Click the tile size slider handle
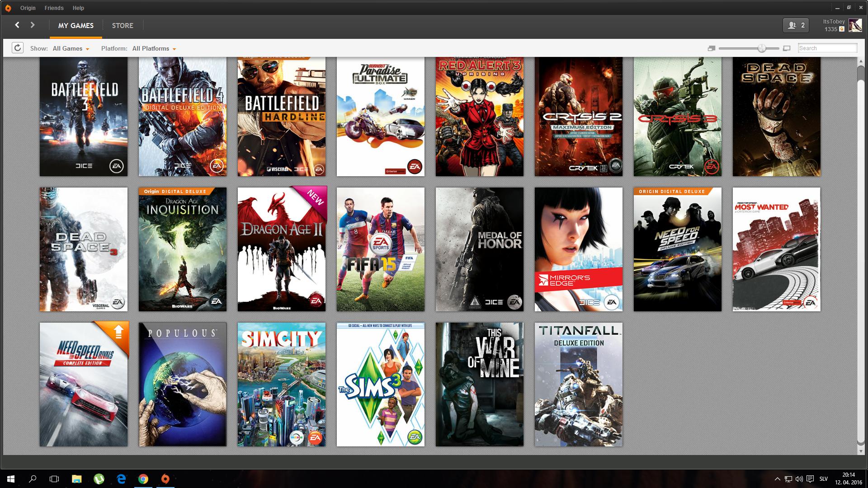 tap(762, 48)
